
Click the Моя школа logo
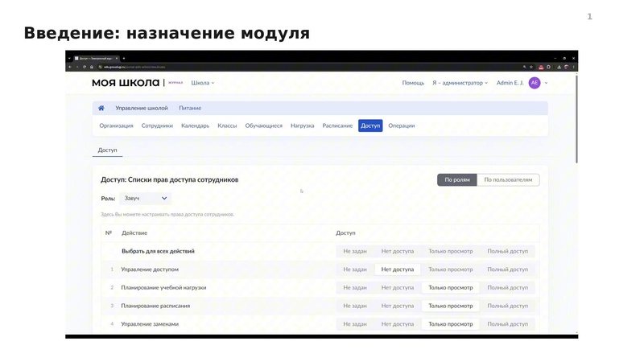126,83
